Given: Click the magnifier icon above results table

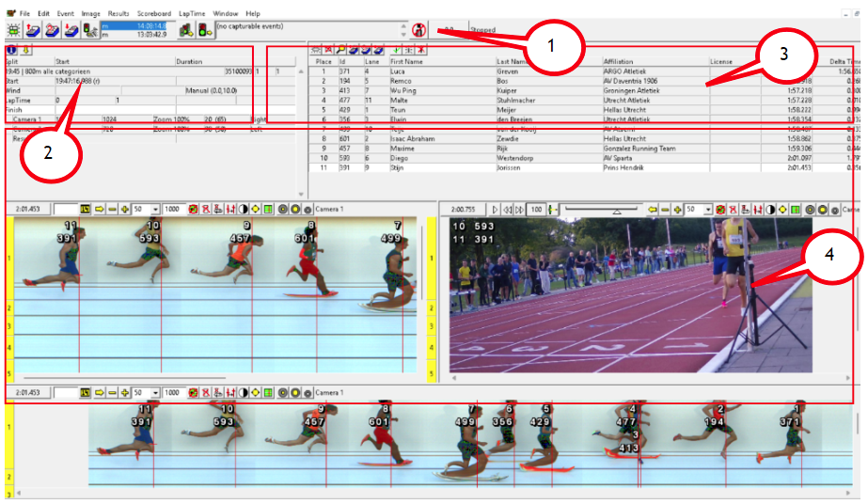Looking at the screenshot, I should point(341,49).
